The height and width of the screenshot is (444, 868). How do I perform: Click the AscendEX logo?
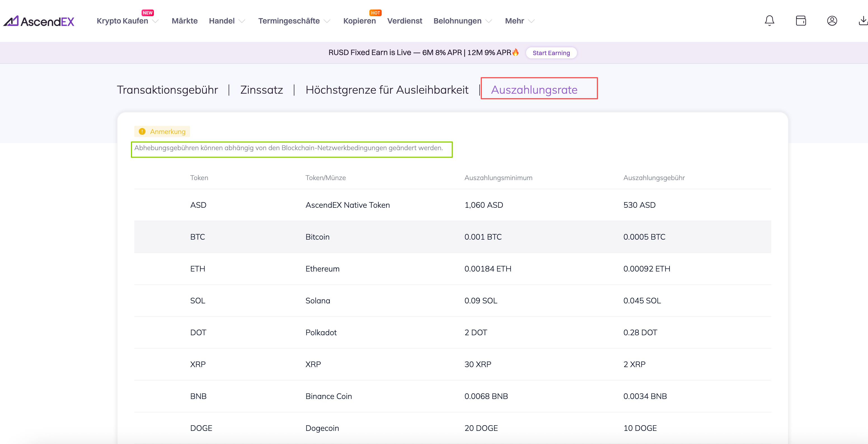click(39, 21)
